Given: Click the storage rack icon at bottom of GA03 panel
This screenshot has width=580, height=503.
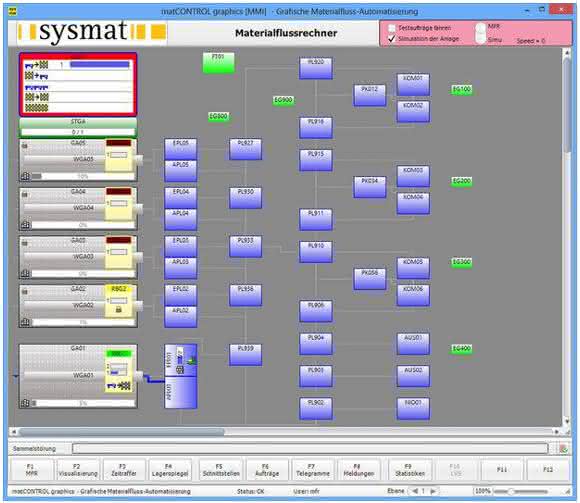Looking at the screenshot, I should click(x=26, y=273).
